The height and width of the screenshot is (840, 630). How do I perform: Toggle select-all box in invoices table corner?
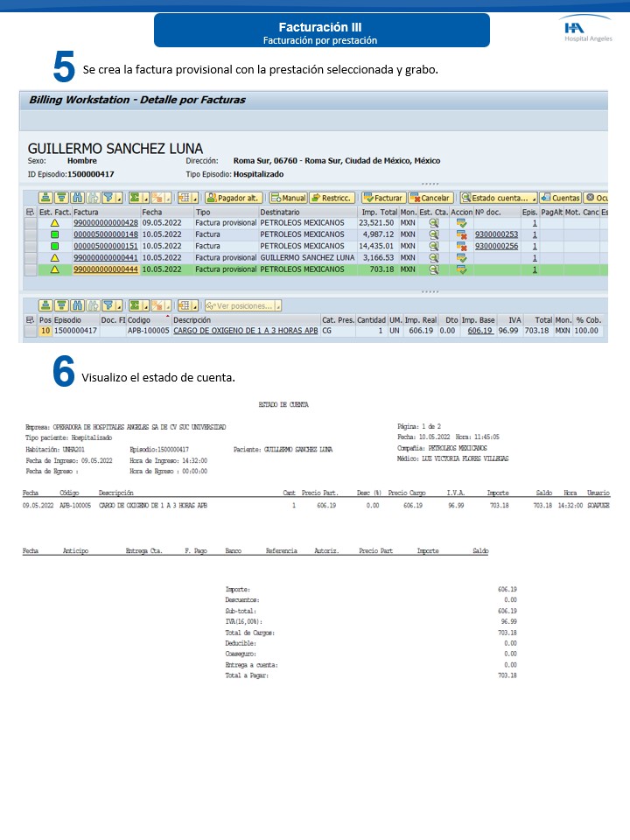(31, 212)
